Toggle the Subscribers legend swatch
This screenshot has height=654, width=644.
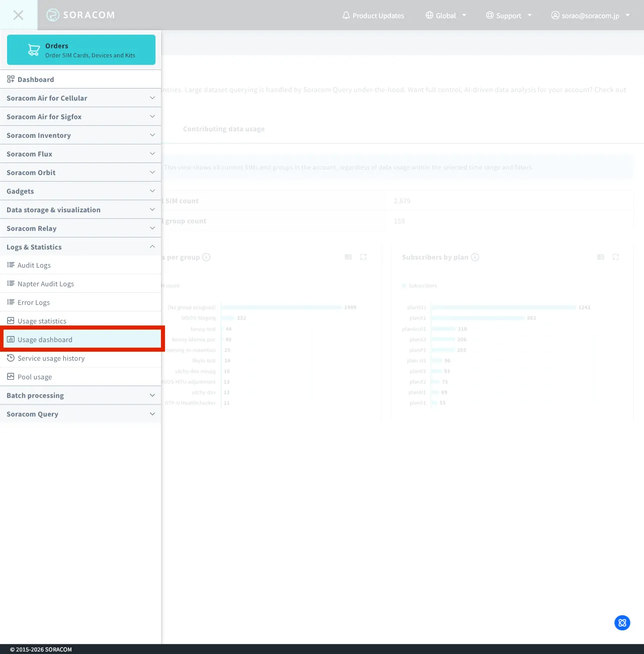point(404,286)
